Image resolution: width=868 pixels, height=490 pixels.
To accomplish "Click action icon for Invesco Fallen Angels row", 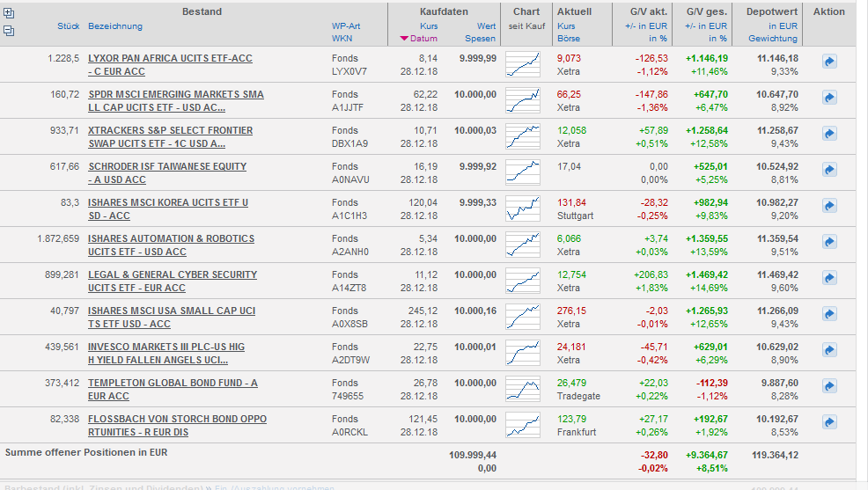I will pyautogui.click(x=829, y=350).
